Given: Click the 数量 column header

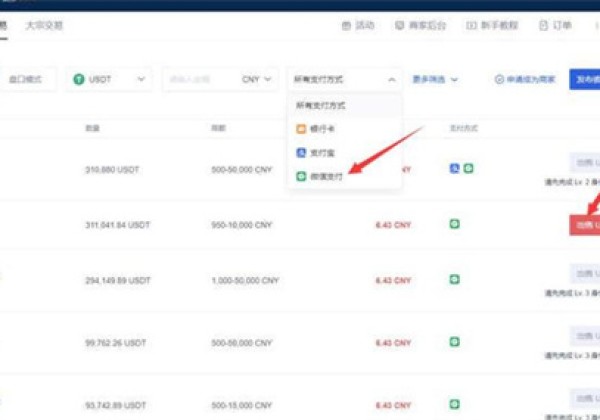Looking at the screenshot, I should point(93,128).
